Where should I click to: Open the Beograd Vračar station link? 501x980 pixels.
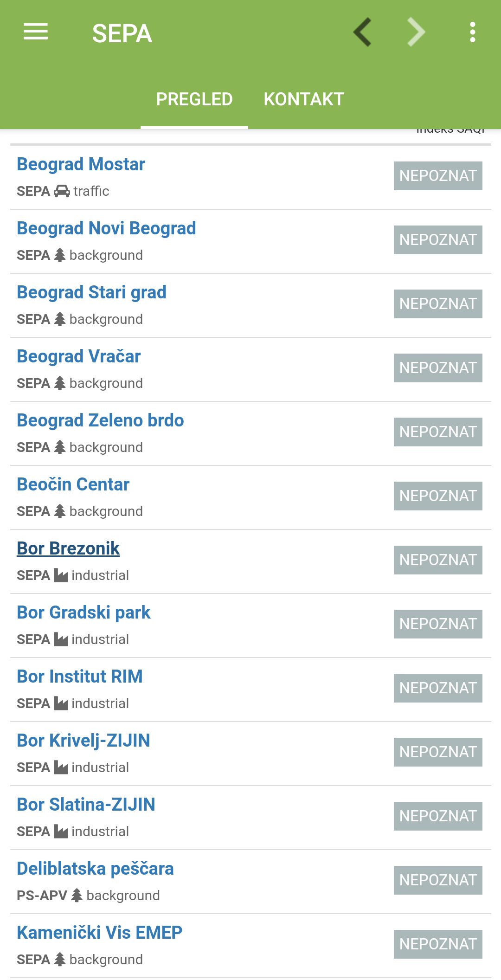pos(78,356)
